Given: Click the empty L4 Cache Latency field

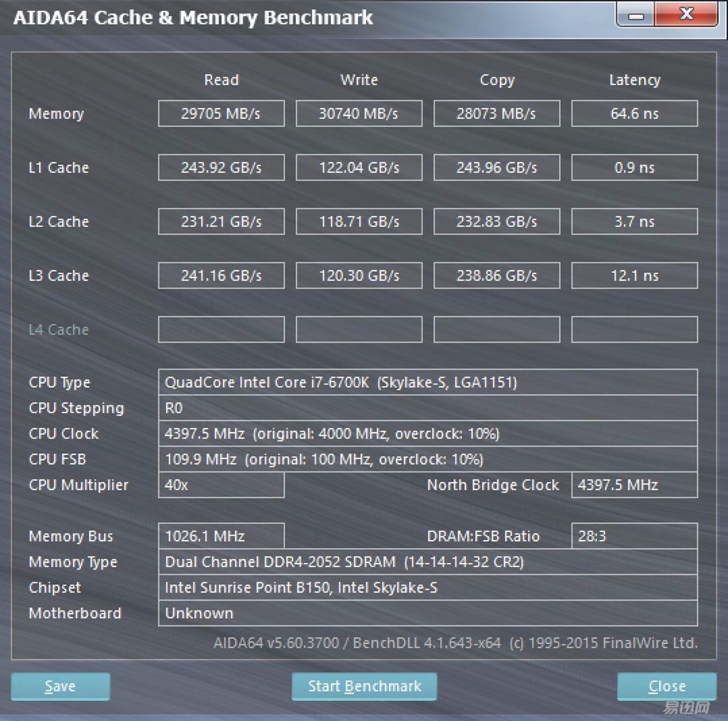Looking at the screenshot, I should (634, 330).
